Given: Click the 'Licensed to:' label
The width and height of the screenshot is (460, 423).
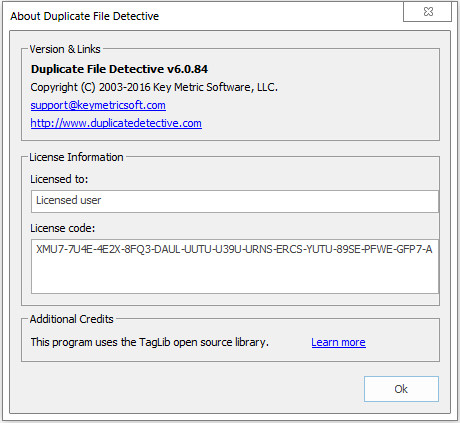Looking at the screenshot, I should pos(59,179).
